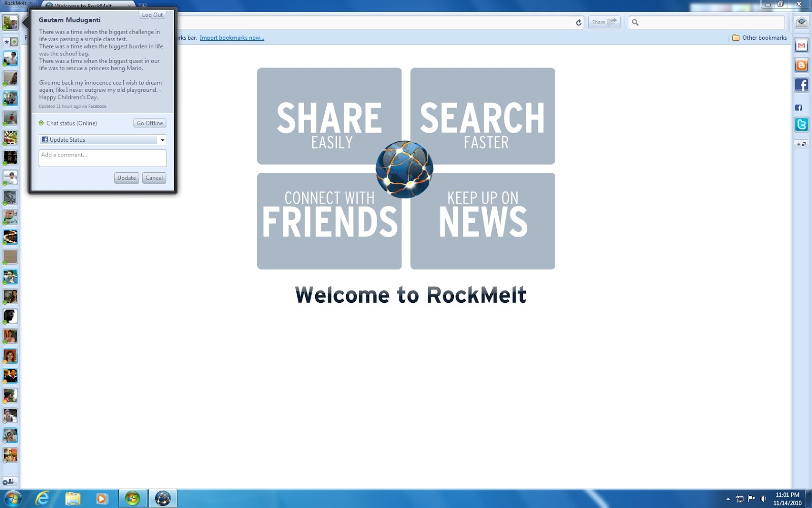Toggle the online friends filter dot
The width and height of the screenshot is (812, 508).
pyautogui.click(x=14, y=42)
